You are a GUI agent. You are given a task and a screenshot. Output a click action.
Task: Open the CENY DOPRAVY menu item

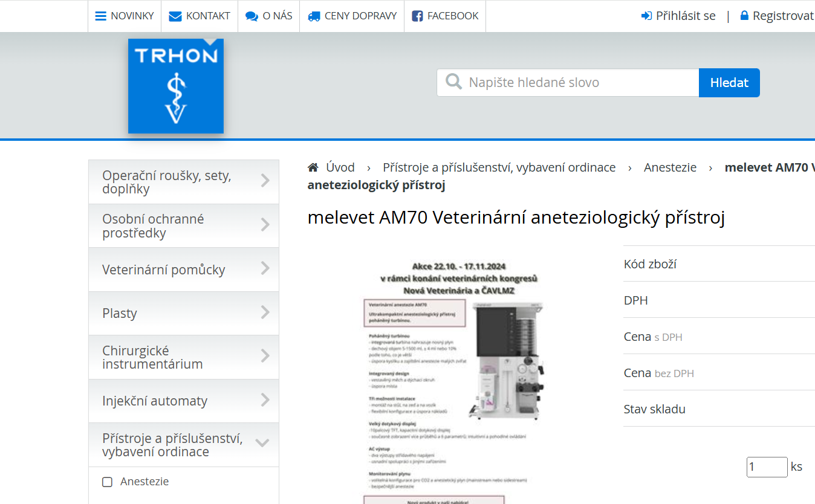pos(352,16)
